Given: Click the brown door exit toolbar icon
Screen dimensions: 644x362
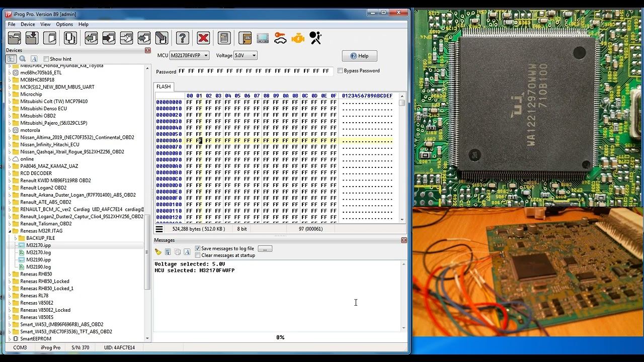Looking at the screenshot, I should [245, 38].
